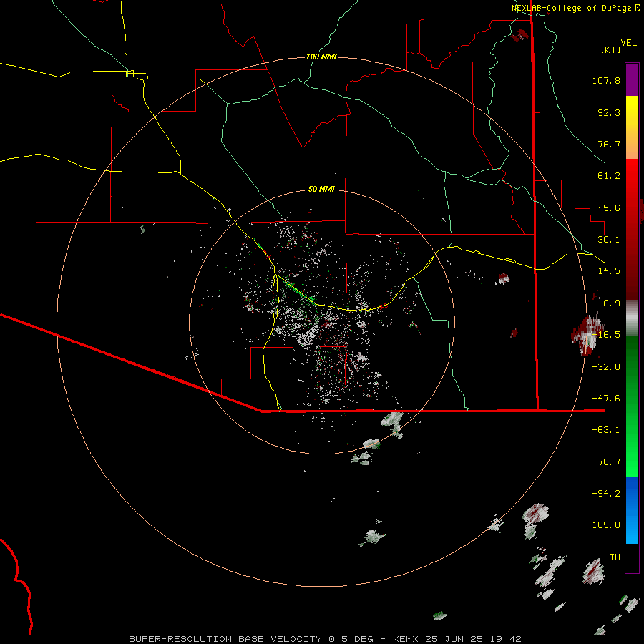
Task: Click the 45.6 velocity scale value
Action: tap(609, 208)
